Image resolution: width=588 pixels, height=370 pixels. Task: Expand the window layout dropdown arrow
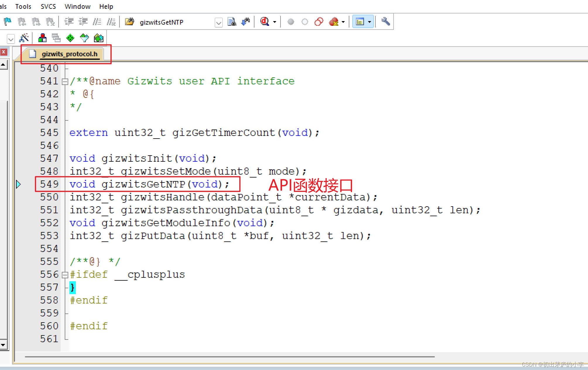pyautogui.click(x=370, y=22)
